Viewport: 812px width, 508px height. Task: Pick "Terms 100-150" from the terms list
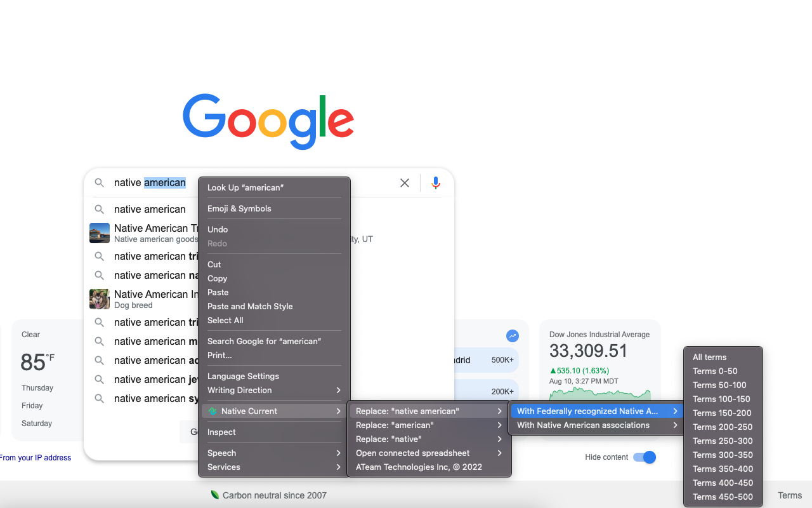(x=721, y=399)
